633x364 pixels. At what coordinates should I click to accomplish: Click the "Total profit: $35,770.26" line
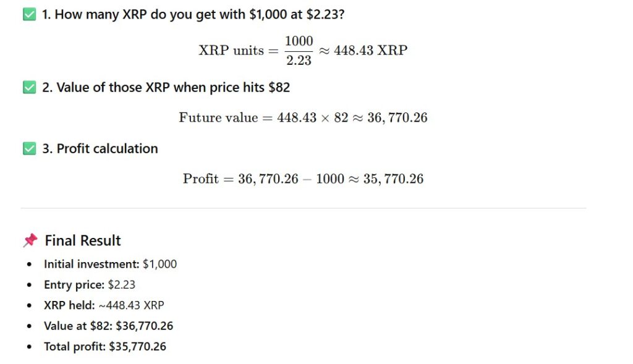[x=105, y=347]
